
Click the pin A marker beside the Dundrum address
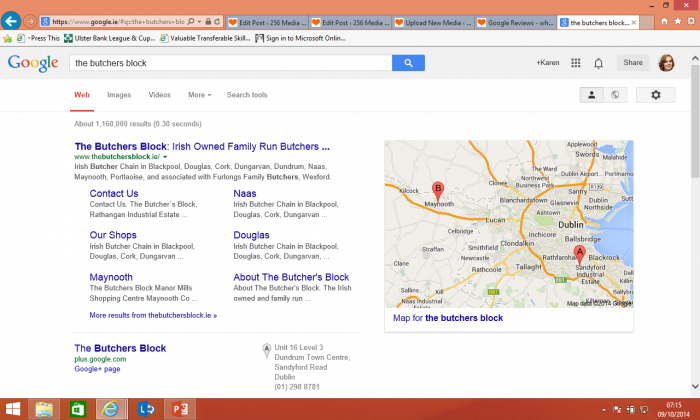coord(267,351)
